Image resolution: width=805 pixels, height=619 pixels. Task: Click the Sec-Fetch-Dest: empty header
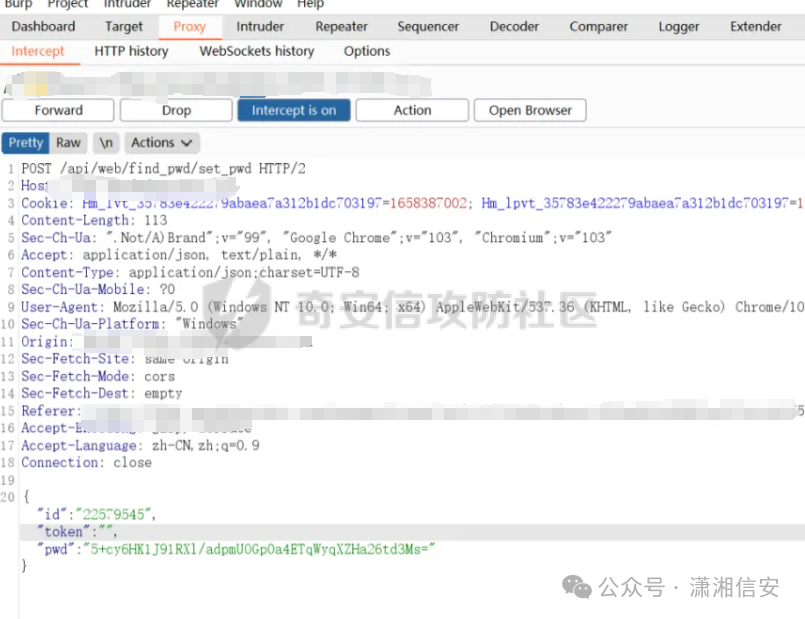pyautogui.click(x=102, y=393)
